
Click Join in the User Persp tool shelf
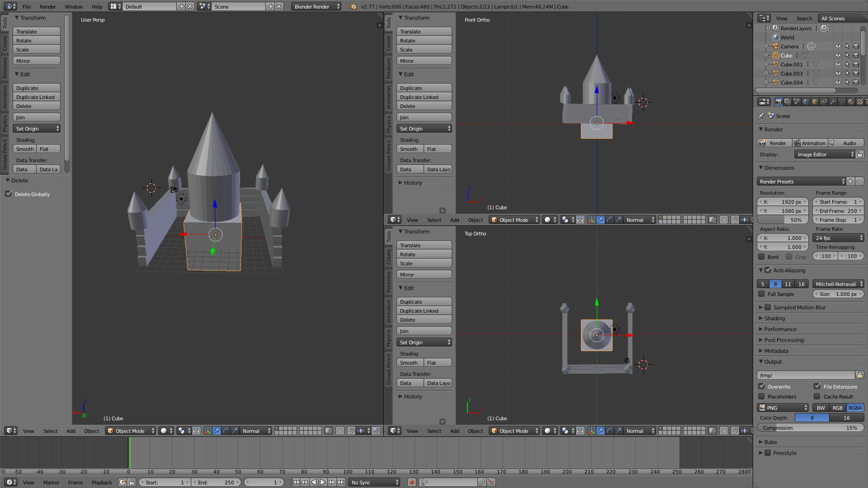pyautogui.click(x=36, y=117)
